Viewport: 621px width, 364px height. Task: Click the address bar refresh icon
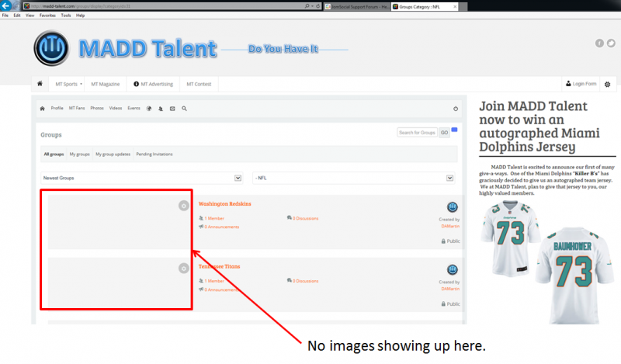tap(318, 6)
